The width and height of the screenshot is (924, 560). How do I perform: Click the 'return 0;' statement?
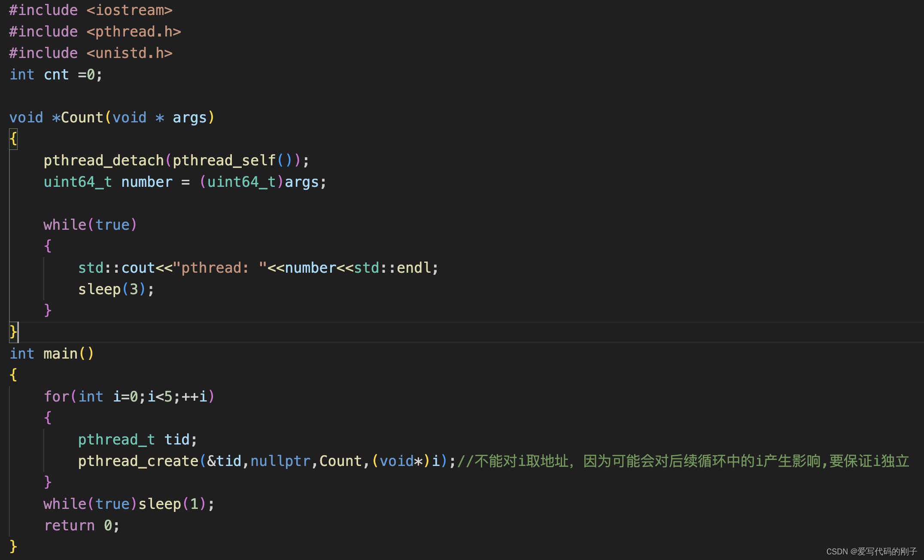[82, 526]
